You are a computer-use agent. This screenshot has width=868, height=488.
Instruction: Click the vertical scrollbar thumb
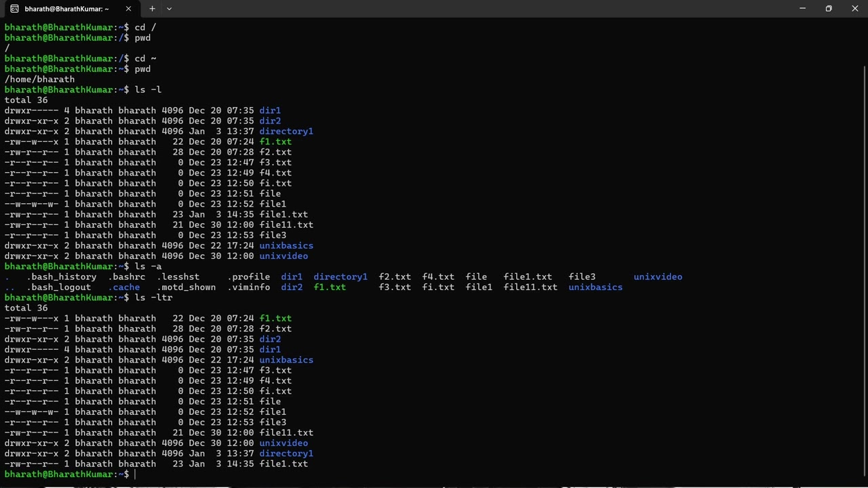865,271
